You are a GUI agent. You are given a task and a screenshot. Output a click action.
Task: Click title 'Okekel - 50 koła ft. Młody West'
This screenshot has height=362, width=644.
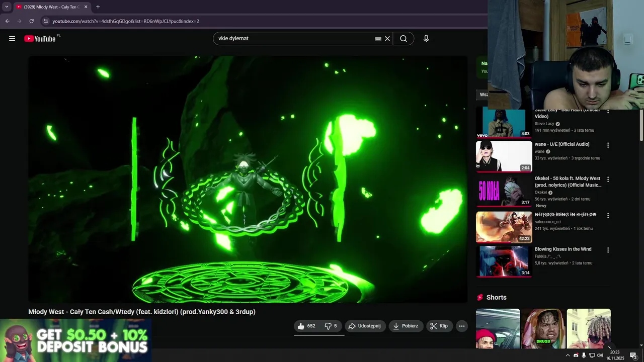click(568, 178)
